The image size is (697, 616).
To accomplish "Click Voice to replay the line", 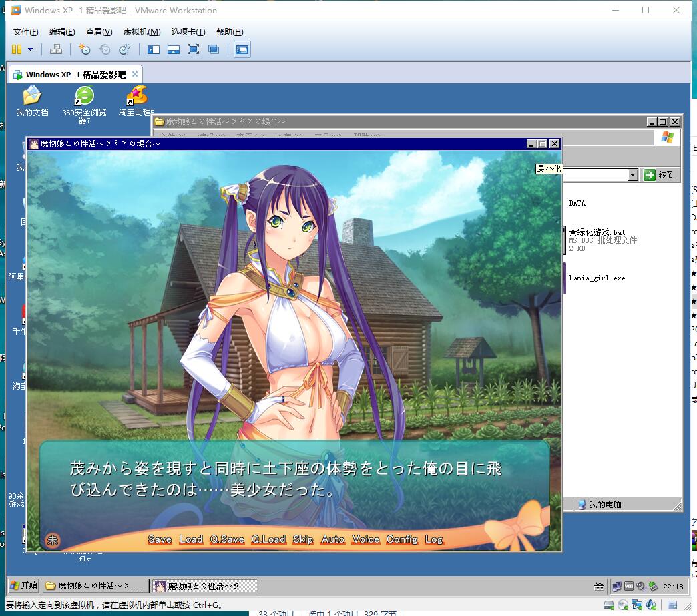I will coord(366,539).
